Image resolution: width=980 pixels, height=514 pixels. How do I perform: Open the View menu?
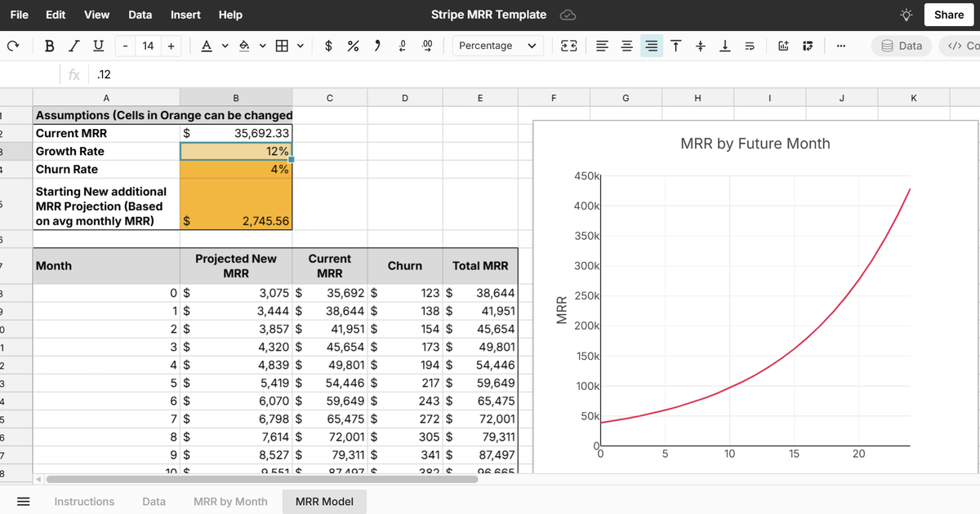[96, 15]
